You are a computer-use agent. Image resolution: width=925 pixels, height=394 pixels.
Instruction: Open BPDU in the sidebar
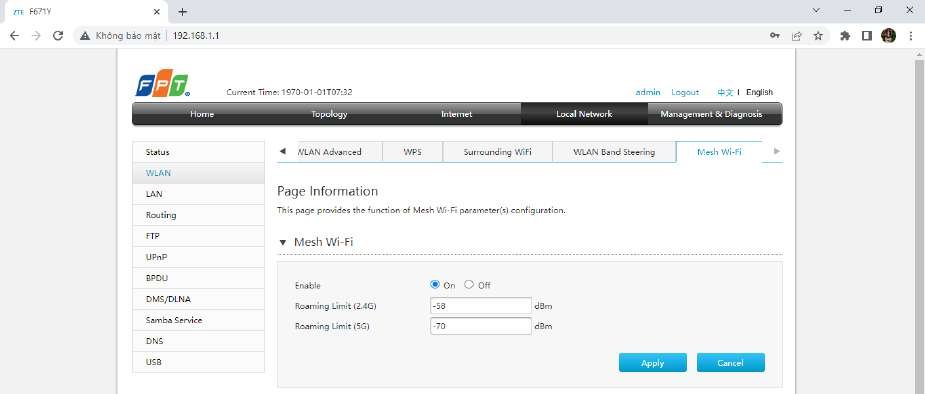coord(198,278)
